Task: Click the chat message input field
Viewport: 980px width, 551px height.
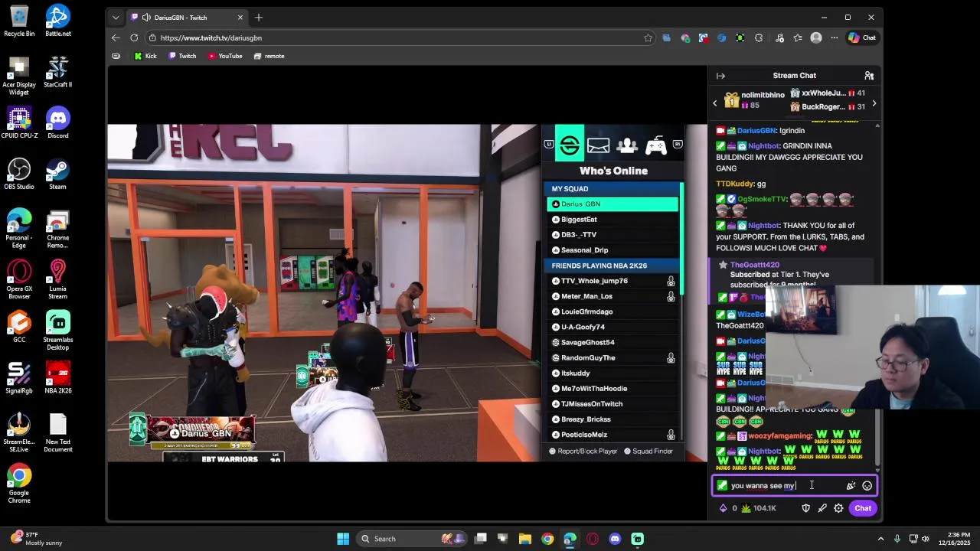Action: click(794, 485)
